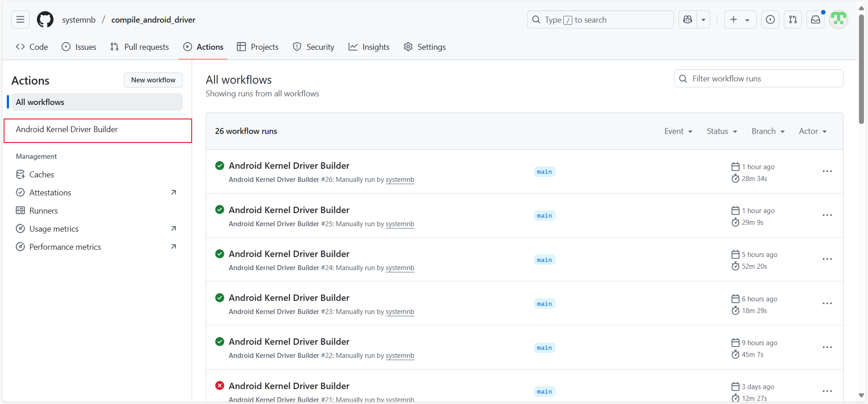Click the Filter workflow runs field

pos(759,79)
